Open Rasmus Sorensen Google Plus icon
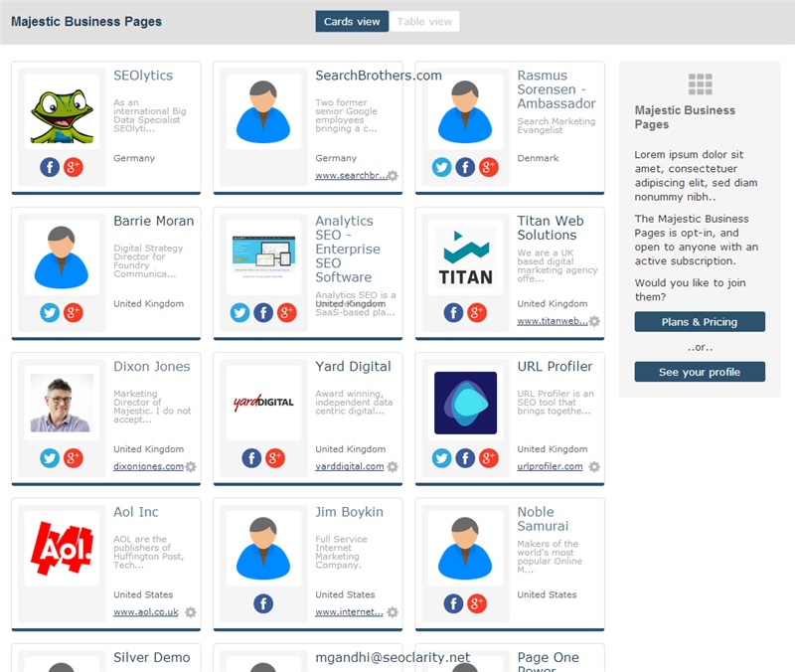This screenshot has height=672, width=795. click(488, 167)
